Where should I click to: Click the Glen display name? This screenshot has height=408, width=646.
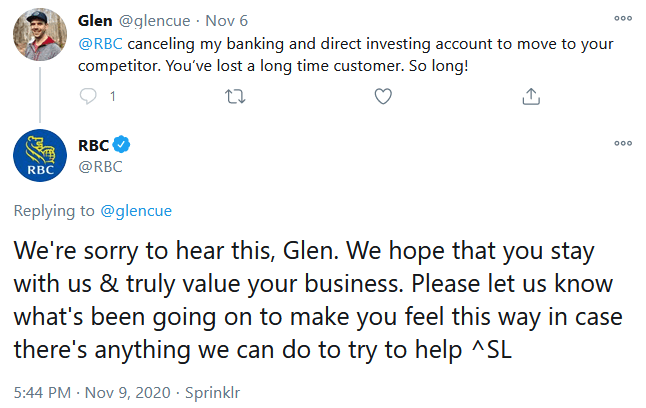click(94, 21)
